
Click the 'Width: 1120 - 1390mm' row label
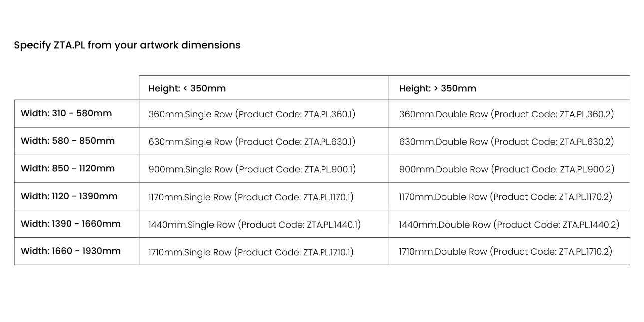tap(69, 196)
